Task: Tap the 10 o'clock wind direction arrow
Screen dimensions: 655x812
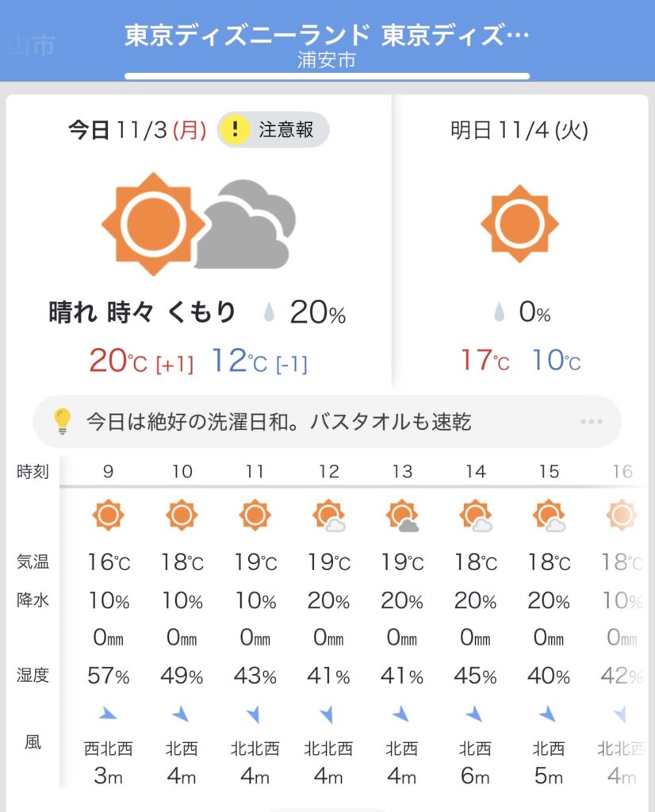Action: pos(182,714)
